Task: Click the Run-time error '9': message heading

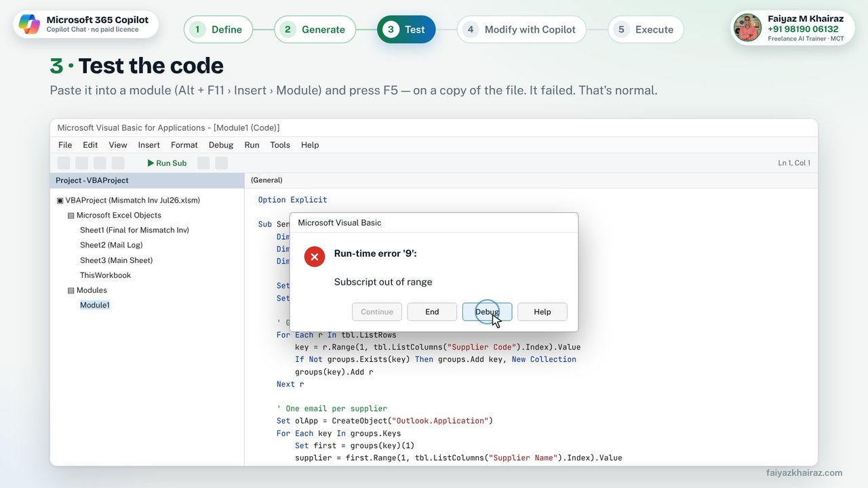Action: pyautogui.click(x=375, y=253)
